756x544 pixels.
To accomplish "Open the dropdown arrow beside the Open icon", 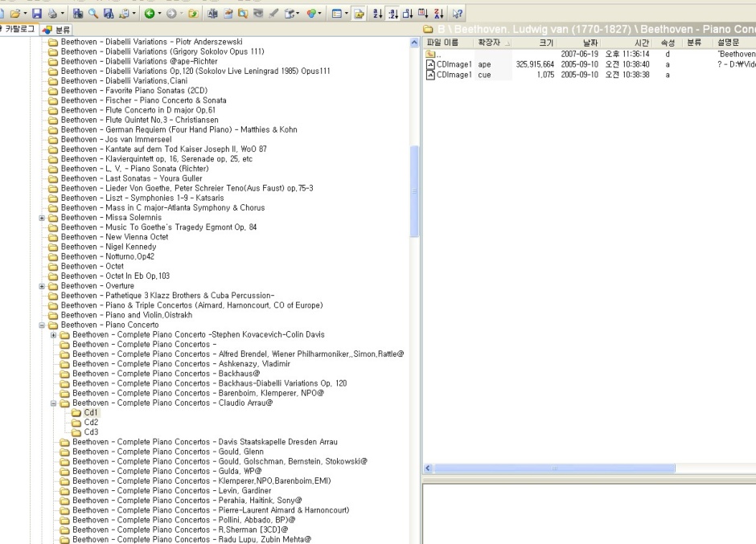I will point(25,14).
